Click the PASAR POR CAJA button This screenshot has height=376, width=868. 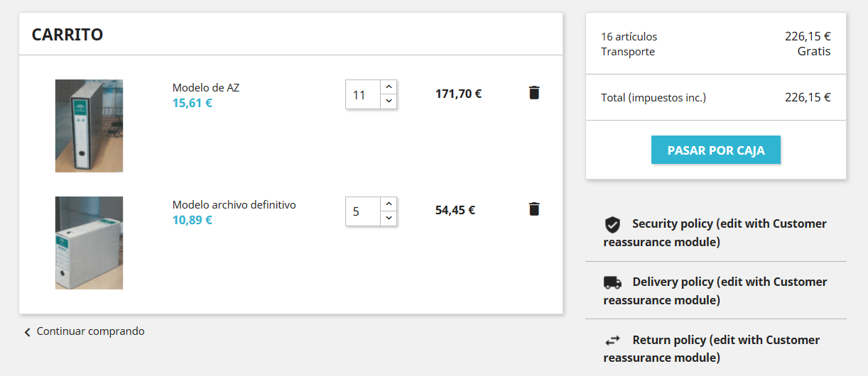pyautogui.click(x=715, y=150)
